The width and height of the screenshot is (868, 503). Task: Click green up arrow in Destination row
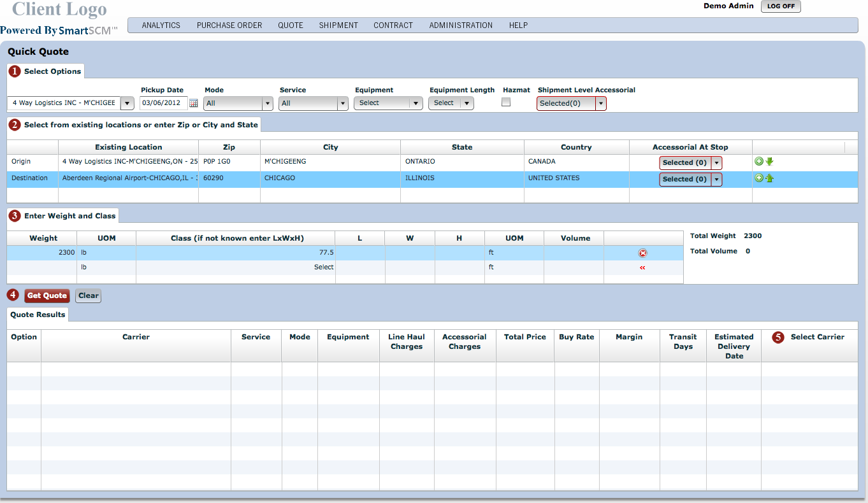(769, 178)
